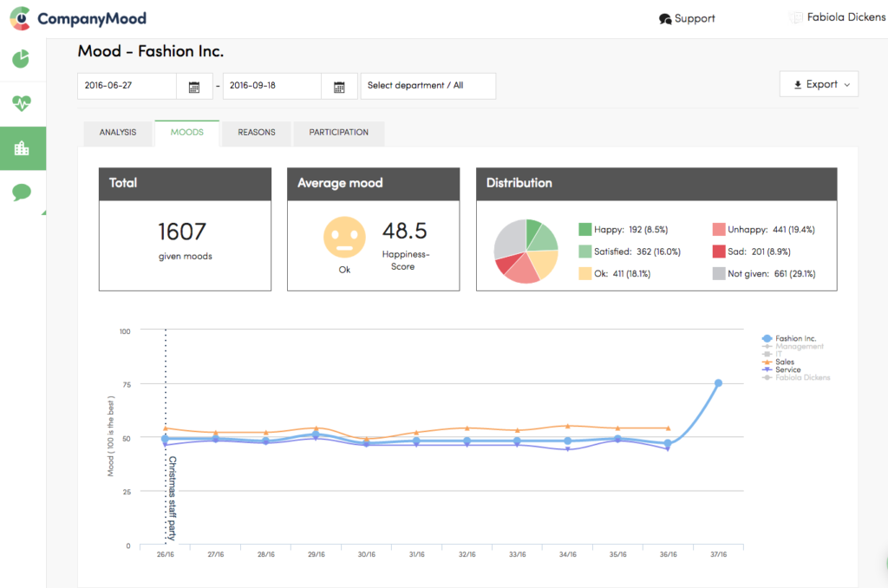Click the Happy: 192 (8.5%) entry
Image resolution: width=888 pixels, height=588 pixels.
pyautogui.click(x=624, y=230)
